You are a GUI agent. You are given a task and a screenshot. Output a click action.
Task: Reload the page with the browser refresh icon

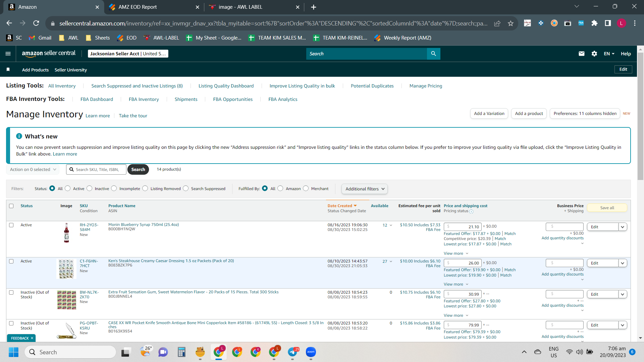tap(36, 23)
